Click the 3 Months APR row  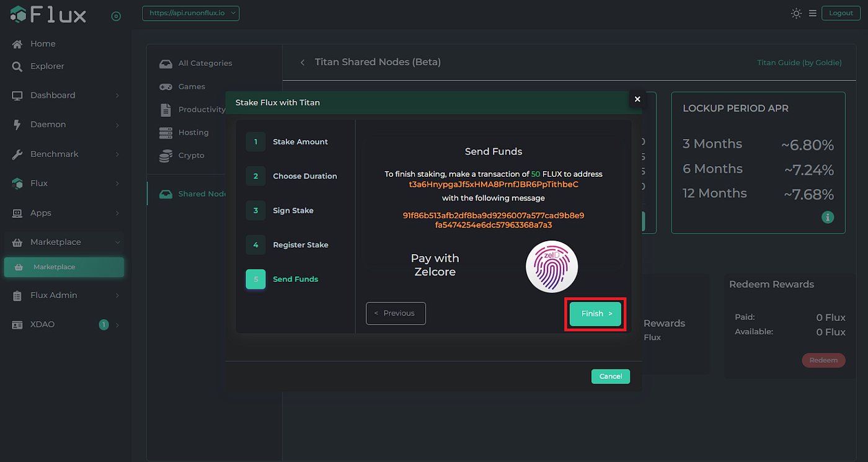(758, 144)
